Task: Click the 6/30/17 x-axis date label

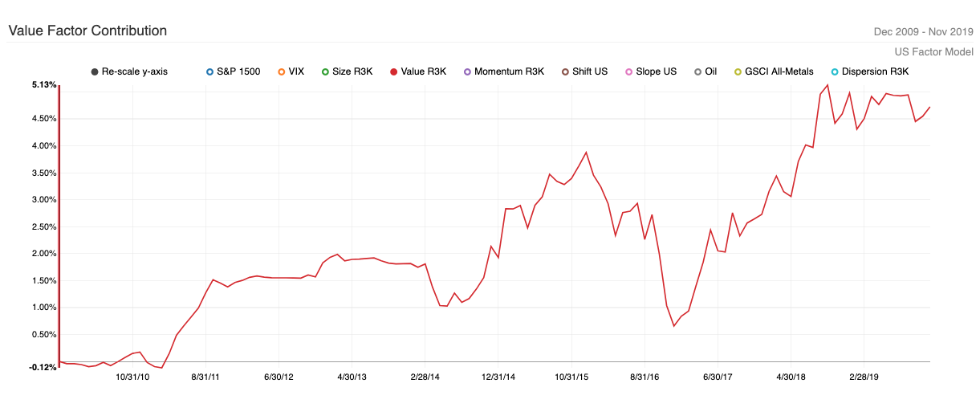Action: pyautogui.click(x=718, y=376)
